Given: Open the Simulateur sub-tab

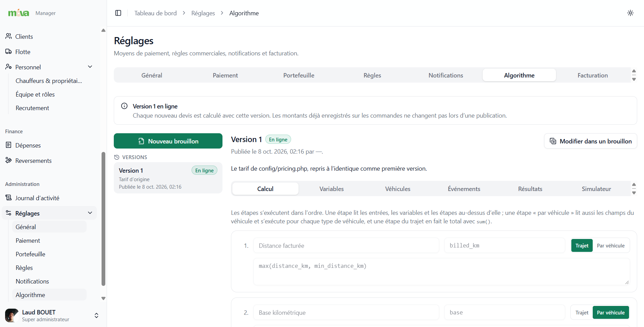Looking at the screenshot, I should (596, 189).
